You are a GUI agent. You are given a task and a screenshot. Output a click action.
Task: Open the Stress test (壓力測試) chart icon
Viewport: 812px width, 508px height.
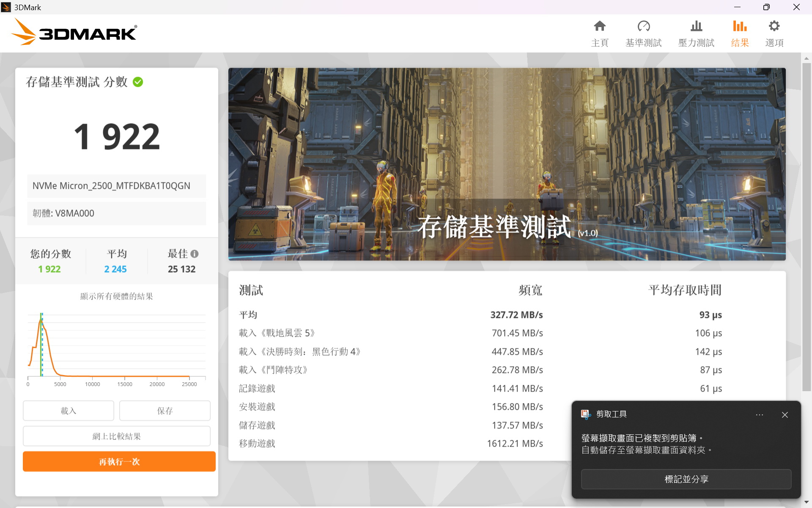pyautogui.click(x=696, y=26)
